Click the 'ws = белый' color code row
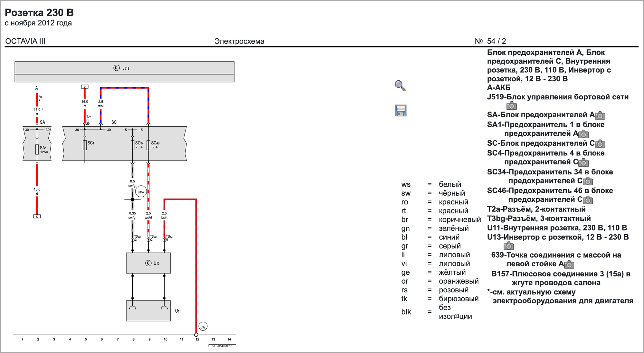 pos(431,184)
